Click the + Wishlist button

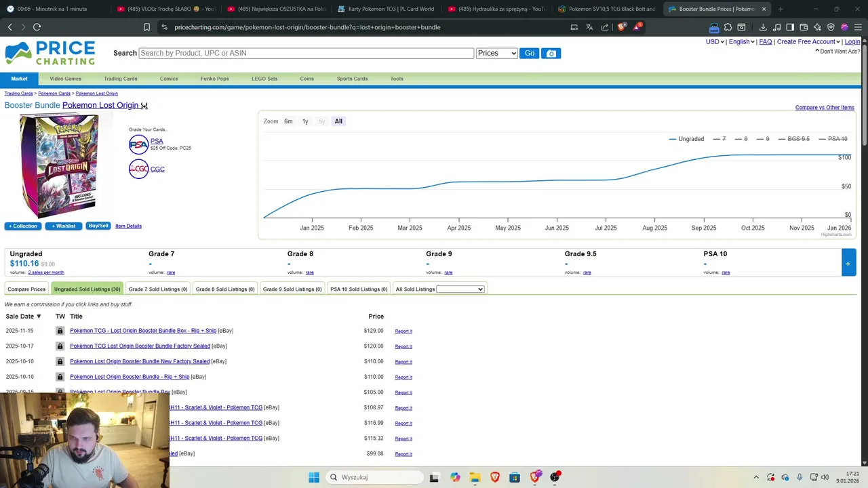coord(64,226)
